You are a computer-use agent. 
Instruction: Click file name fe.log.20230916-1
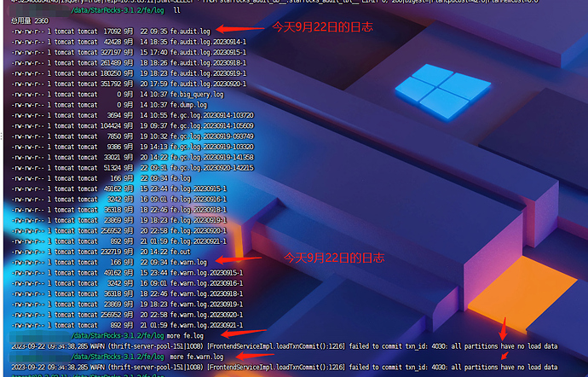[199, 200]
